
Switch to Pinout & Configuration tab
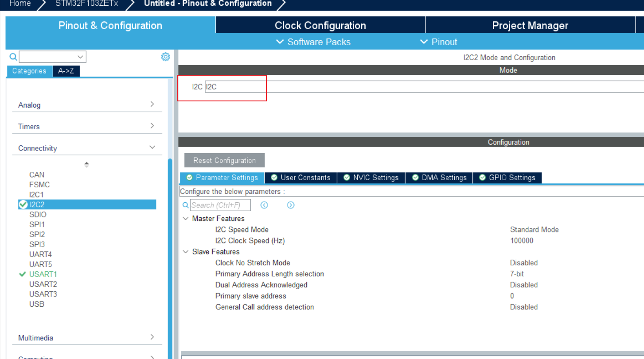pyautogui.click(x=110, y=25)
